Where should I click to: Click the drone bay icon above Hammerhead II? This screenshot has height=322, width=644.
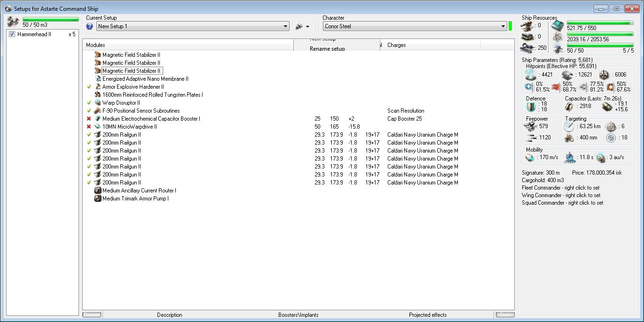(13, 22)
